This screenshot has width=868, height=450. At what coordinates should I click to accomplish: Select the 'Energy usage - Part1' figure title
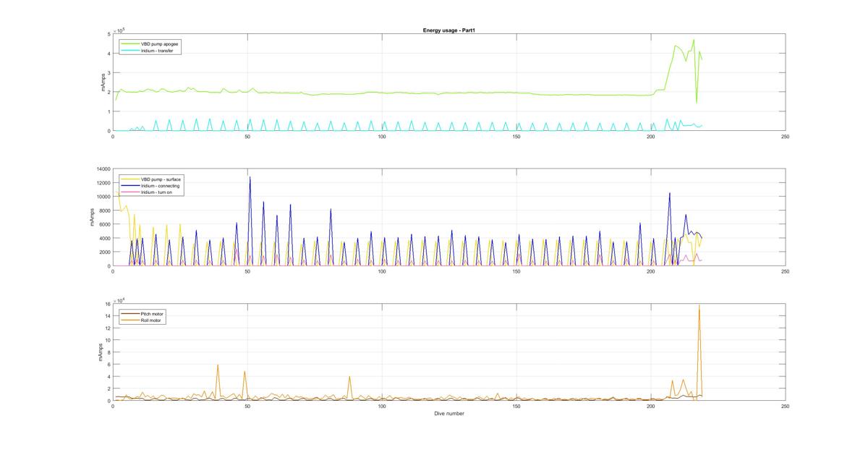click(x=448, y=30)
